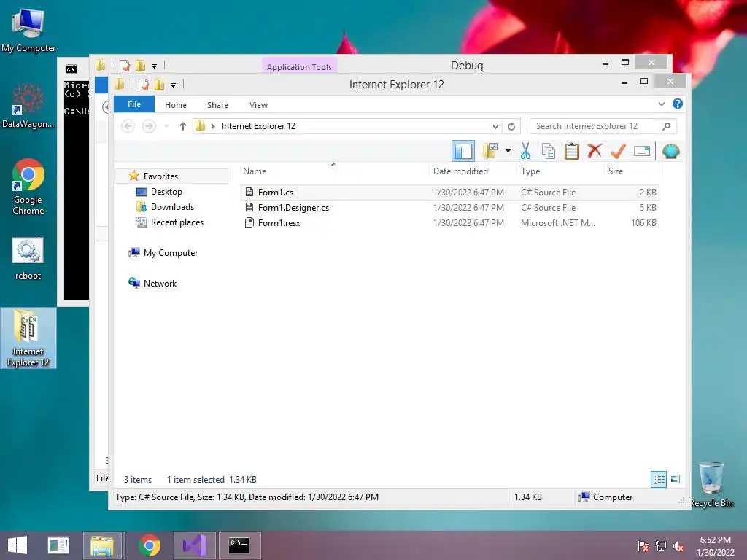The image size is (747, 560).
Task: Open quick access dropdown in Debug window
Action: [x=154, y=66]
